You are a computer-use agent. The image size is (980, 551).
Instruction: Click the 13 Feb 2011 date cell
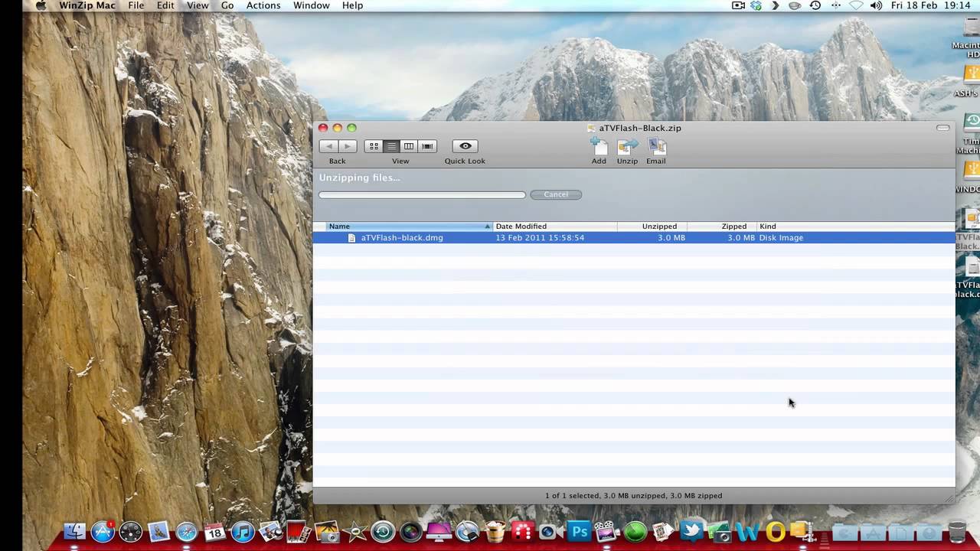tap(540, 238)
